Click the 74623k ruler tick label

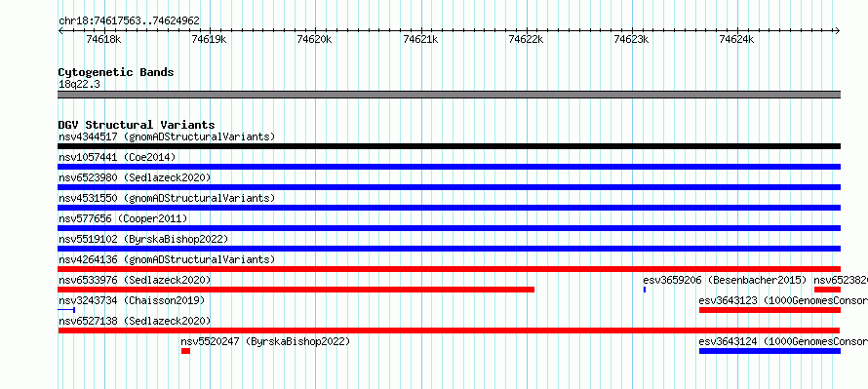tap(632, 39)
